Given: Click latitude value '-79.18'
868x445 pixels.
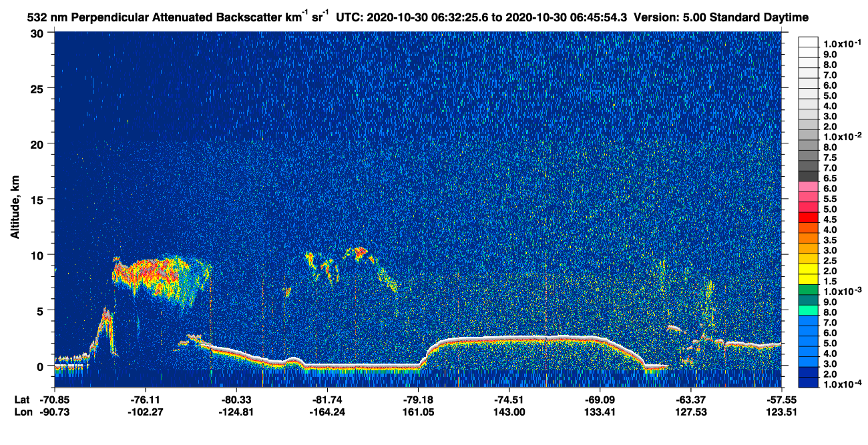Looking at the screenshot, I should coord(418,400).
